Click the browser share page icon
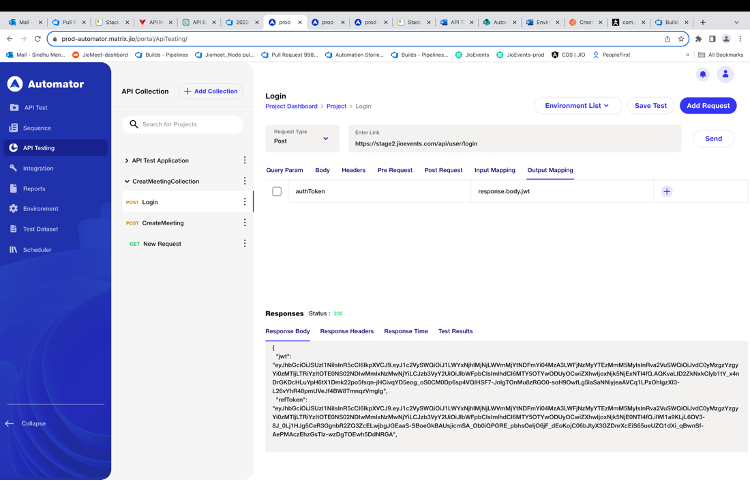The height and width of the screenshot is (481, 750). [667, 39]
